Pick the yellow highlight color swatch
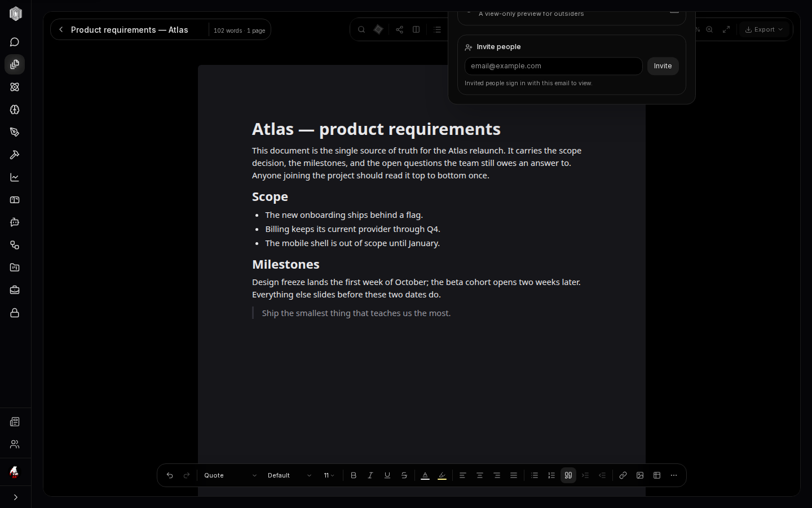812x508 pixels. (x=442, y=475)
